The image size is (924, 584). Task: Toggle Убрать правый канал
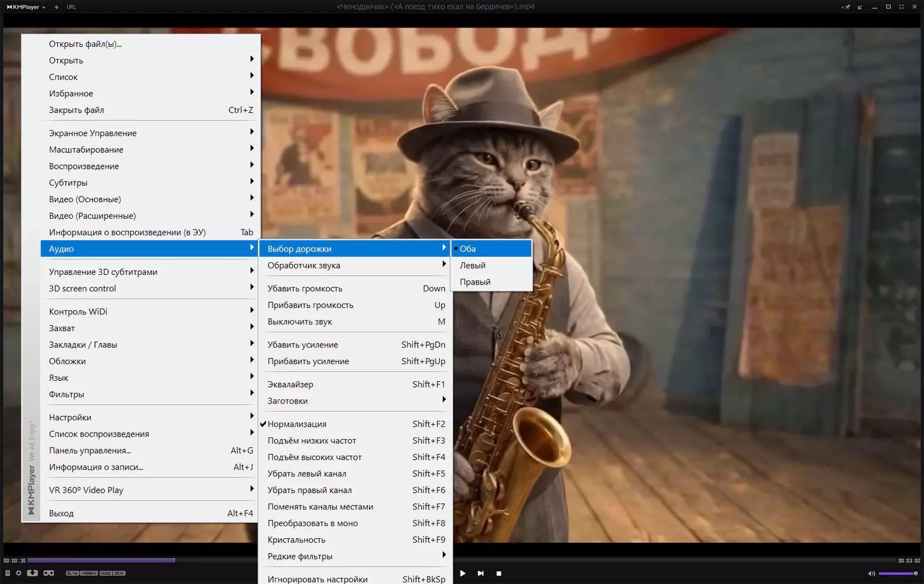(355, 490)
